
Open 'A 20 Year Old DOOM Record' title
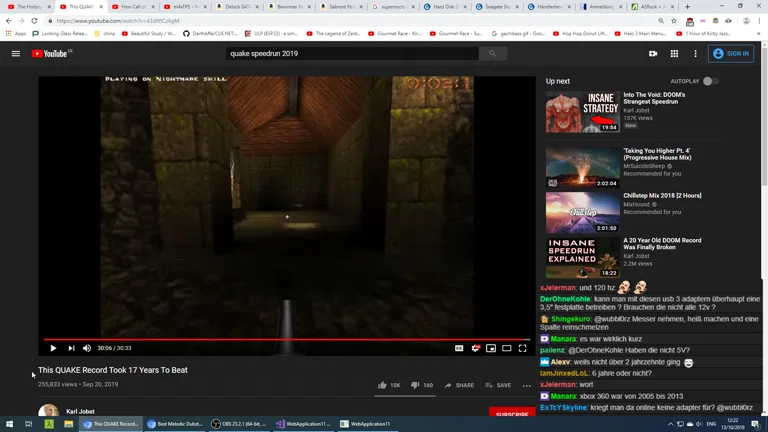pos(662,244)
